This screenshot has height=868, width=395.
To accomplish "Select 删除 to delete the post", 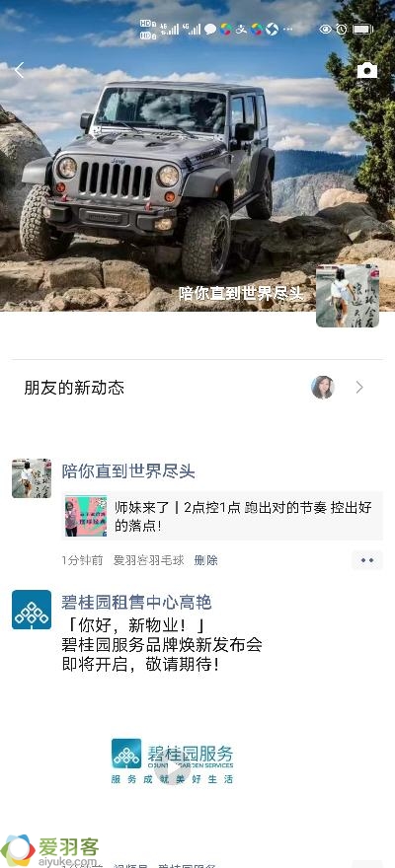I will [x=205, y=560].
